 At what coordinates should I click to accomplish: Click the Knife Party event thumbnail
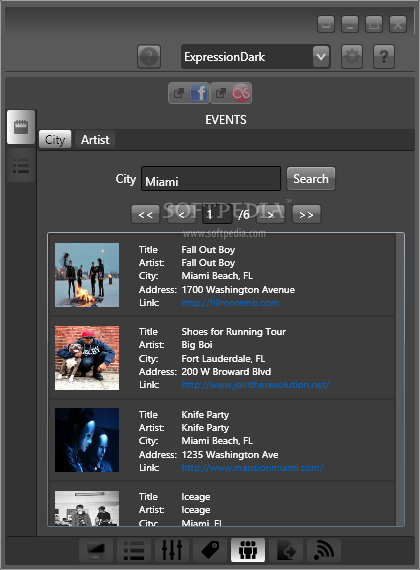[87, 440]
